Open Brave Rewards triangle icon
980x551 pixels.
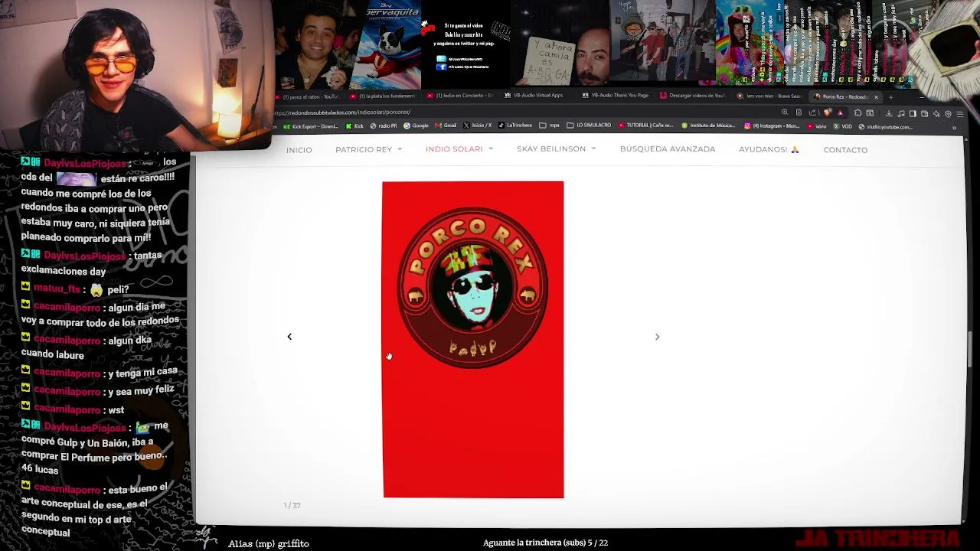[x=841, y=113]
